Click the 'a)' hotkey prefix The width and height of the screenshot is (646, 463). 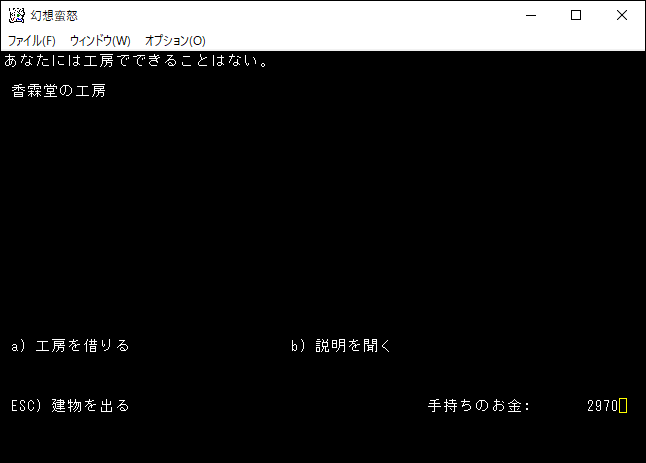click(17, 346)
